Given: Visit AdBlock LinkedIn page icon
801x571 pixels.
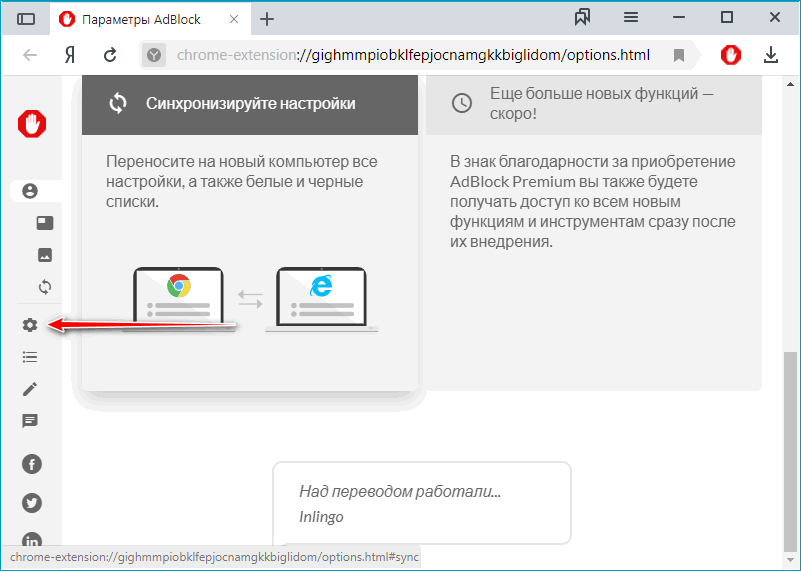Looking at the screenshot, I should [x=32, y=539].
